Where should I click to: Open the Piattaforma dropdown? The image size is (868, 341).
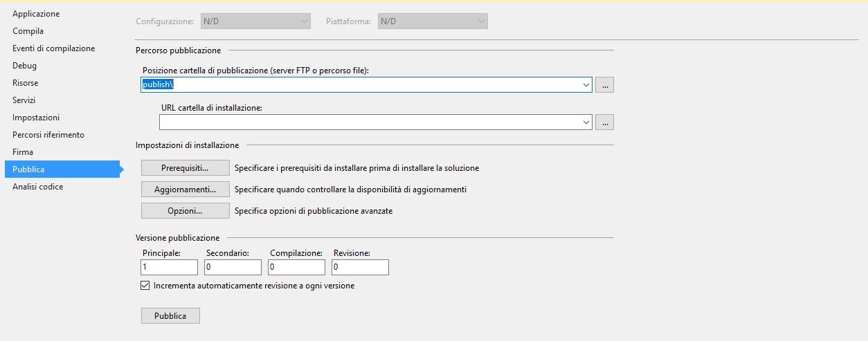(x=433, y=21)
